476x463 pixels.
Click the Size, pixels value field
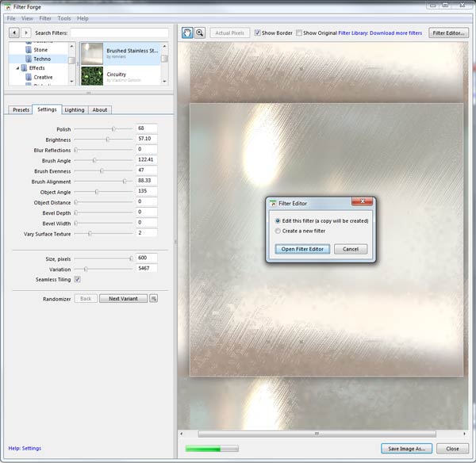pos(147,258)
